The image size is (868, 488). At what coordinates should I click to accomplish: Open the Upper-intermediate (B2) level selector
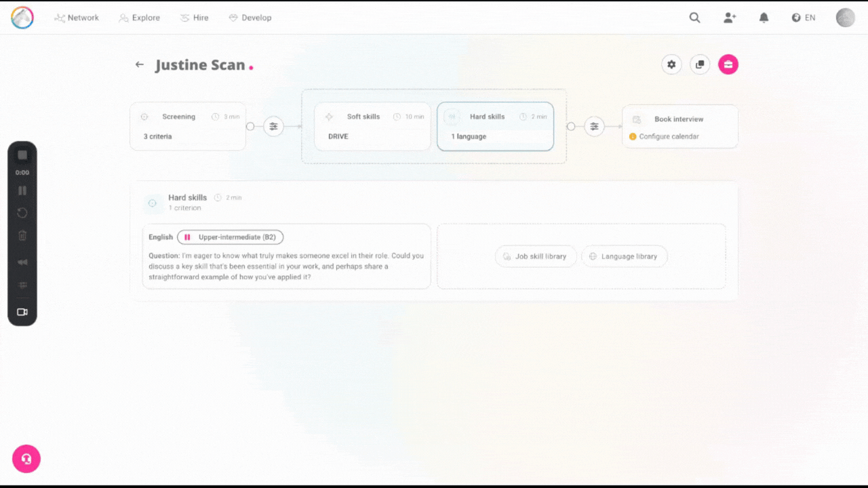pyautogui.click(x=231, y=237)
